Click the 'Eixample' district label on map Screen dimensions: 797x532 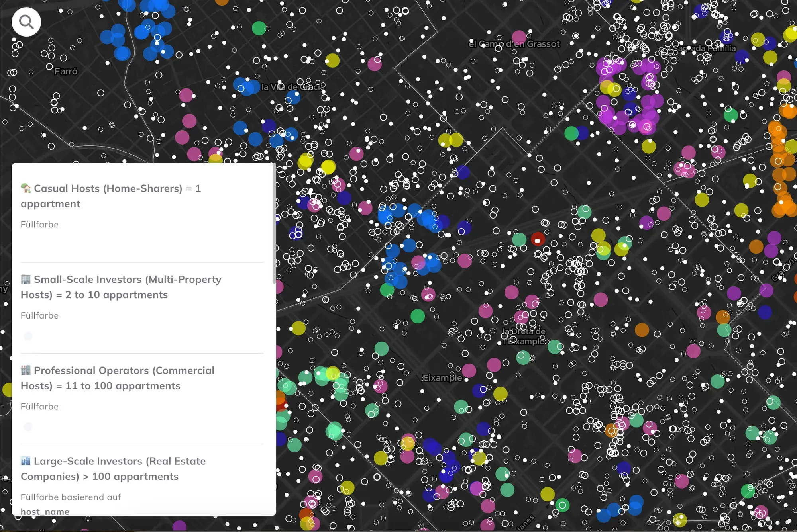click(x=442, y=378)
